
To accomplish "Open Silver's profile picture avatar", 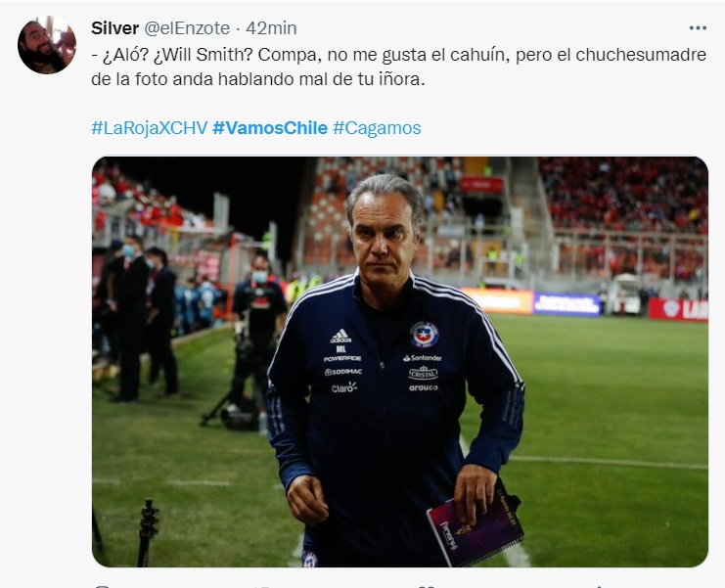I will (47, 45).
